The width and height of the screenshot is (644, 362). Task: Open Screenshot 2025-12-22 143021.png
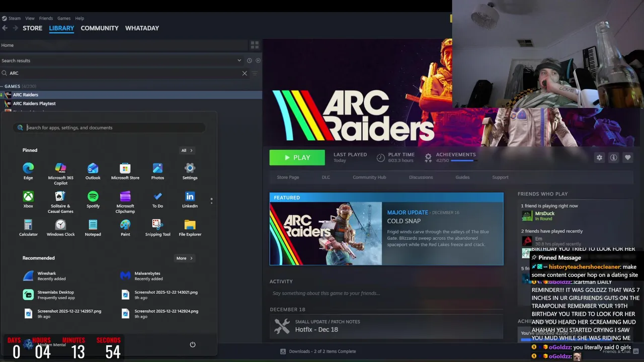pyautogui.click(x=159, y=295)
